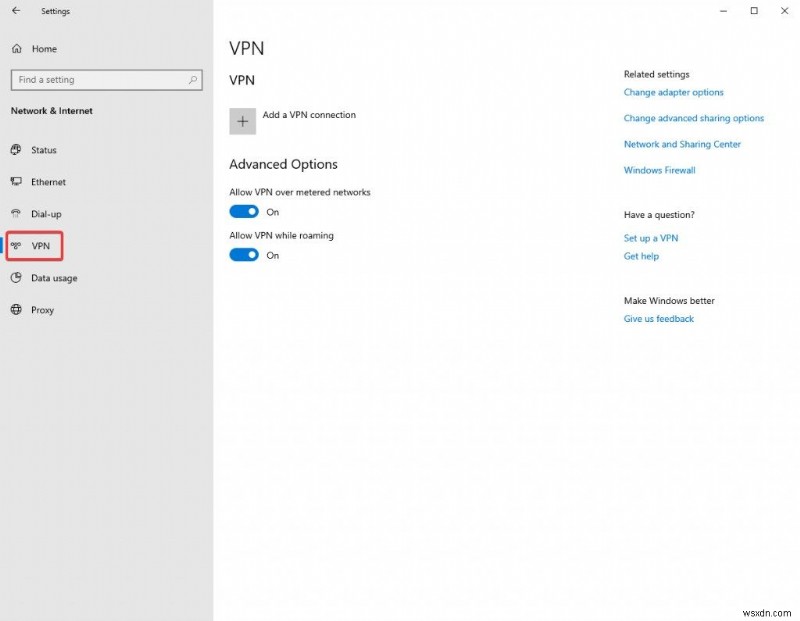This screenshot has width=800, height=621.
Task: Disable Allow VPN over metered networks
Action: [x=244, y=211]
